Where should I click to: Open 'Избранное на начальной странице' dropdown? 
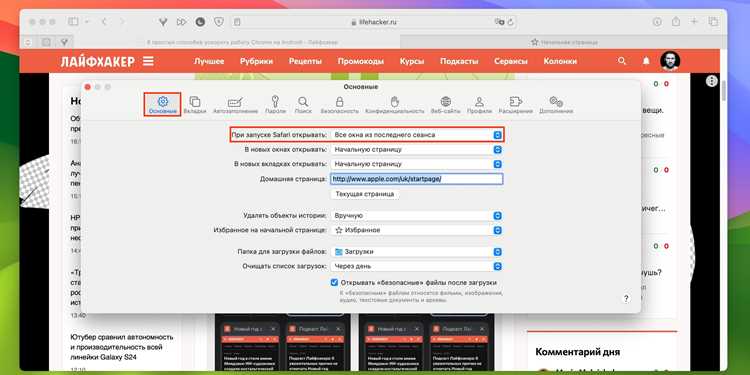pos(417,230)
